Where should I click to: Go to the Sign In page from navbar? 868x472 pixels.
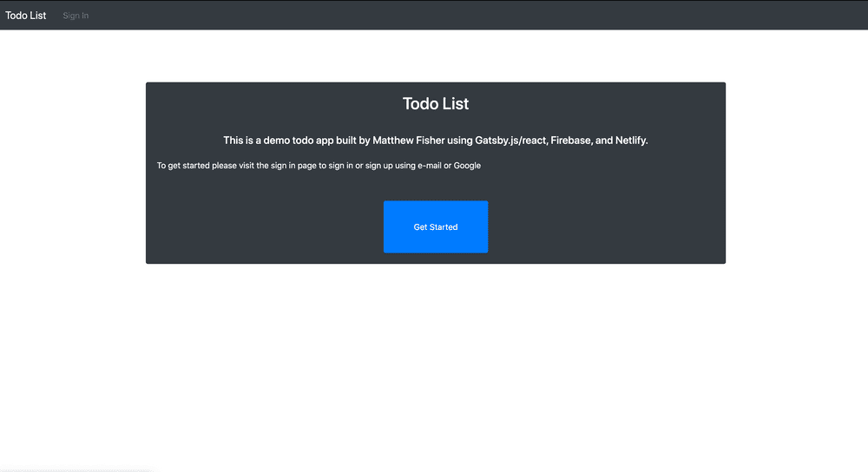point(76,16)
